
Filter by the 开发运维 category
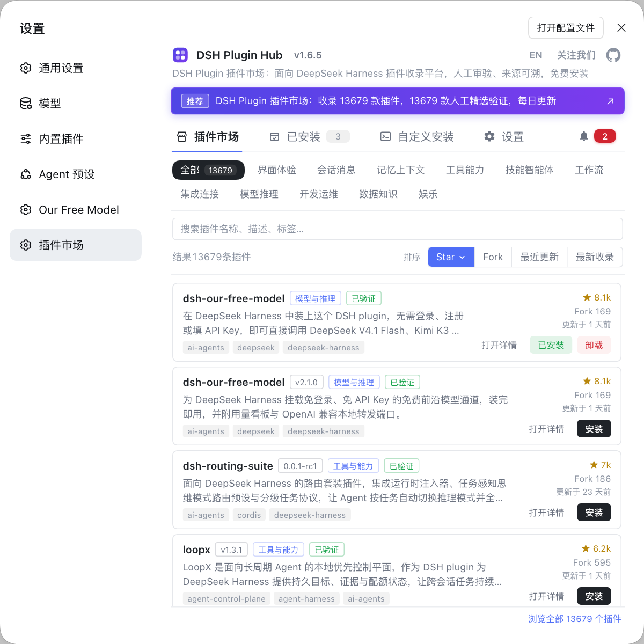319,194
